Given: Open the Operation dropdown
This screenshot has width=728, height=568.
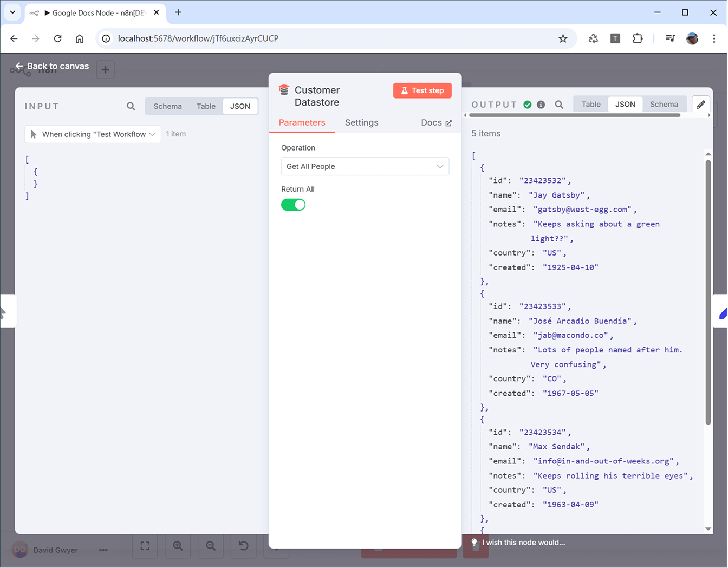Looking at the screenshot, I should (x=365, y=166).
